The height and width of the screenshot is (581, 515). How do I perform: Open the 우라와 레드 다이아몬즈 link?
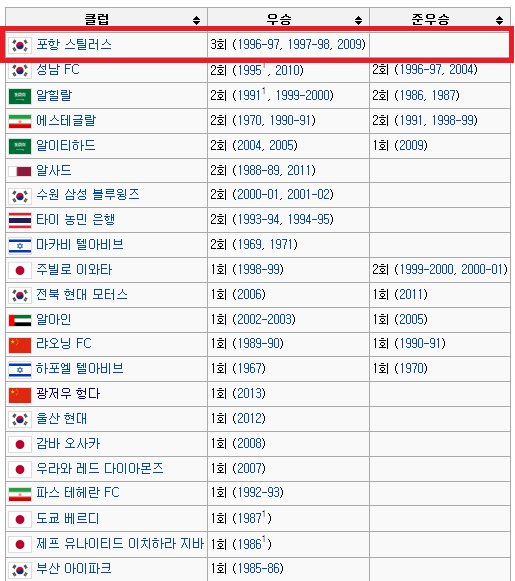(x=100, y=468)
